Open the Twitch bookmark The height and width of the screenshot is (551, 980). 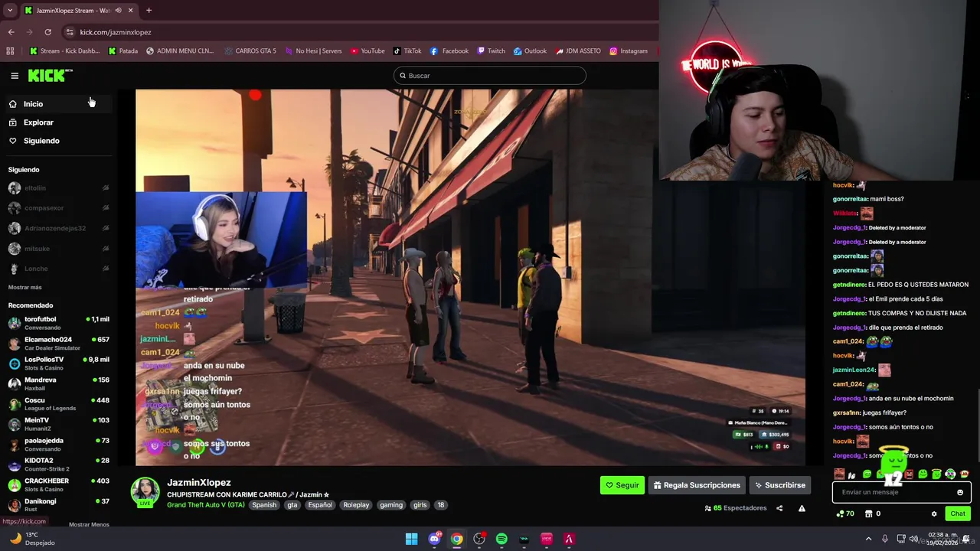click(491, 51)
